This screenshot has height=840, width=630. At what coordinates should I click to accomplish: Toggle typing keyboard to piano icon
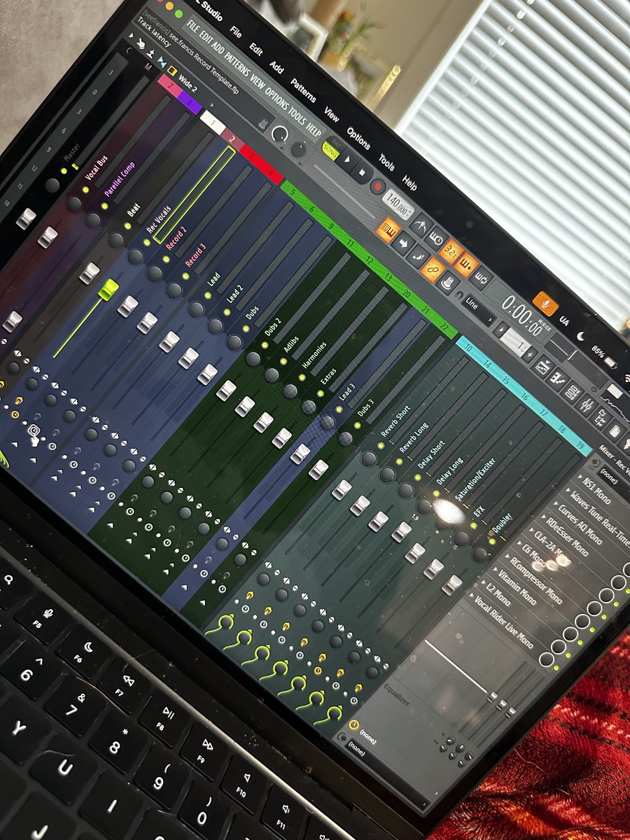387,230
